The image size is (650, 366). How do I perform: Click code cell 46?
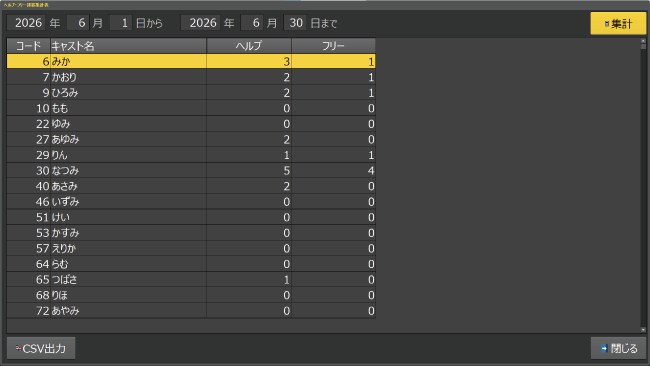(x=29, y=201)
